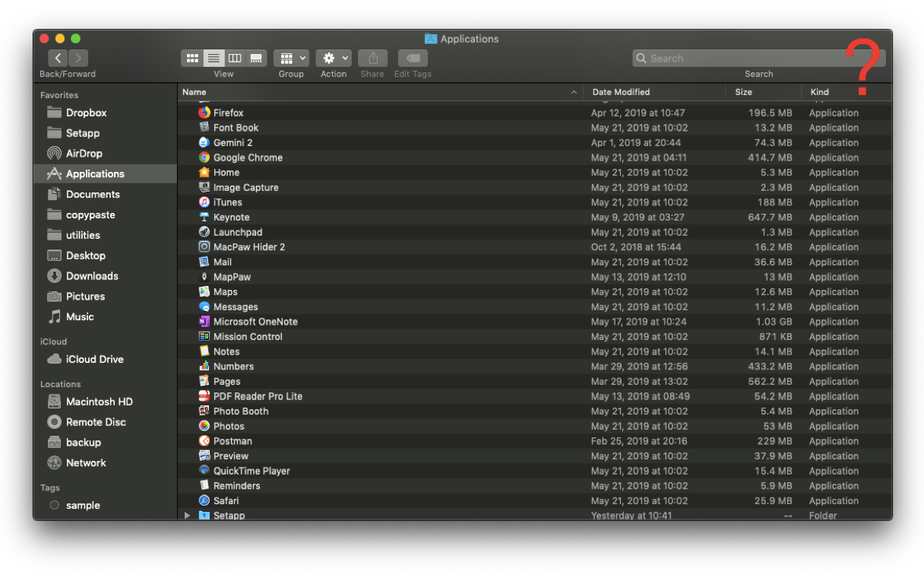Viewport: 924px width, 578px height.
Task: Click the Pages app icon
Action: (x=204, y=381)
